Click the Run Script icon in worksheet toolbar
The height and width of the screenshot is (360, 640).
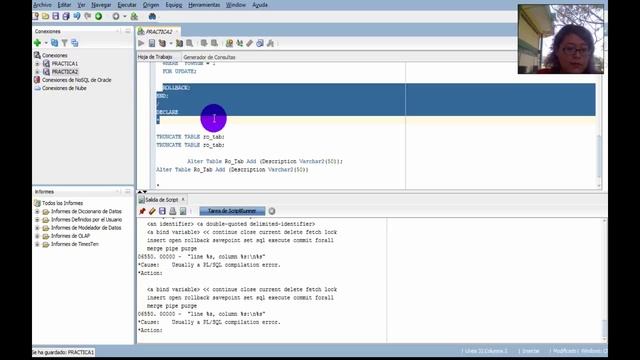[152, 43]
